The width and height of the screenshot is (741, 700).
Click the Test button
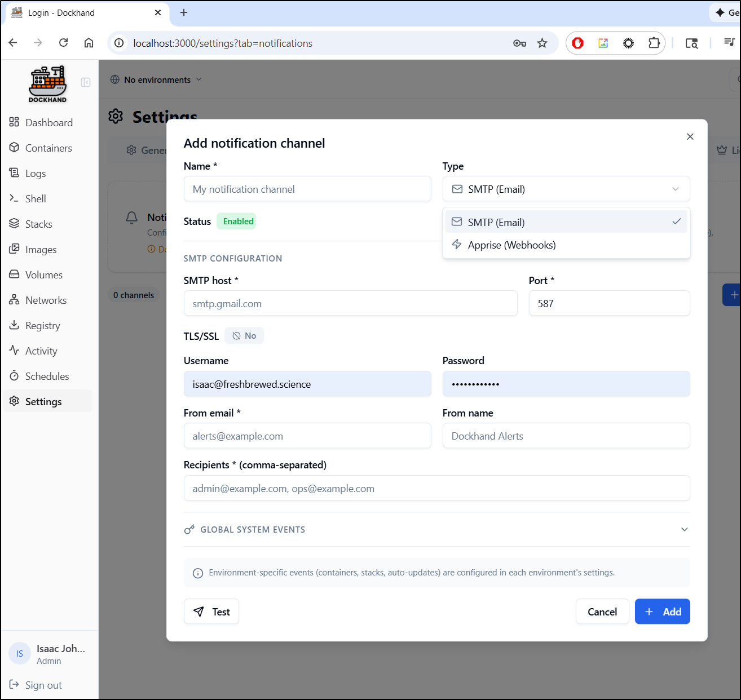point(211,612)
